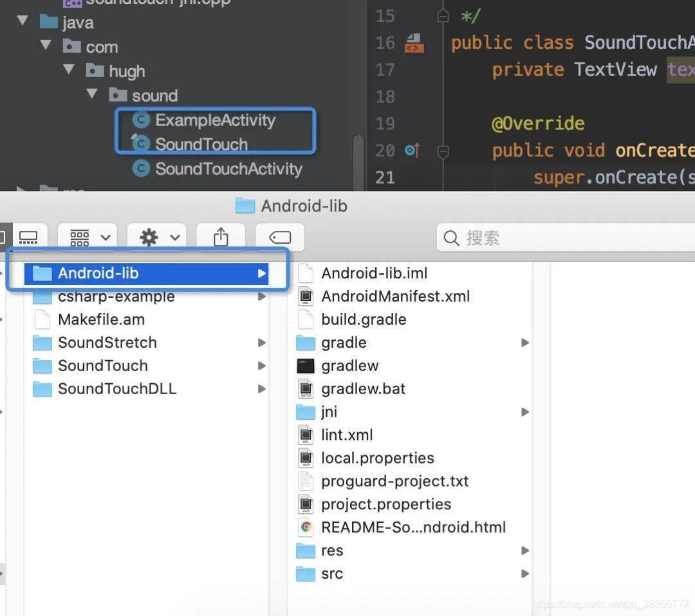Image resolution: width=695 pixels, height=616 pixels.
Task: Open the ExampleActivity class file
Action: 215,120
